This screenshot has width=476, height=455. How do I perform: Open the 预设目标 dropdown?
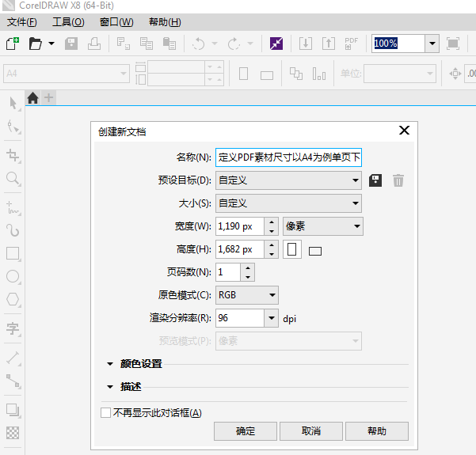point(288,180)
